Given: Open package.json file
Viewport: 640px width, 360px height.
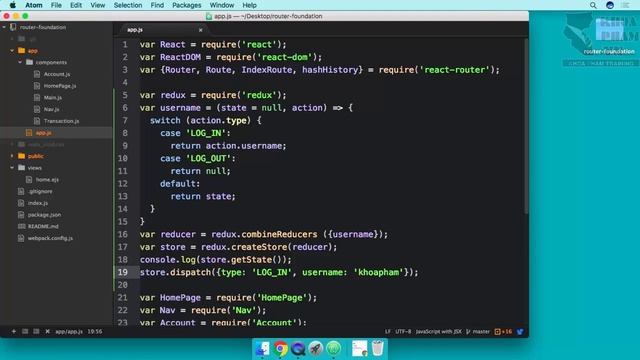Looking at the screenshot, I should pos(44,215).
